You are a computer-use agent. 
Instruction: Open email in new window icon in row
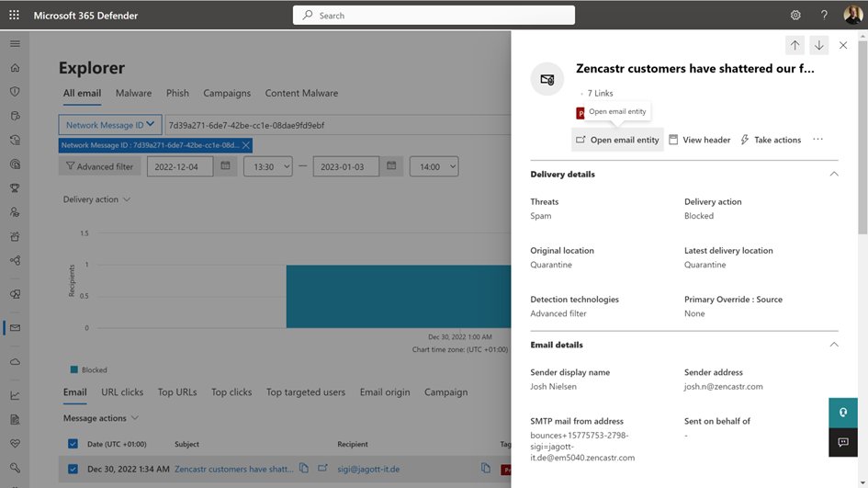pyautogui.click(x=322, y=468)
